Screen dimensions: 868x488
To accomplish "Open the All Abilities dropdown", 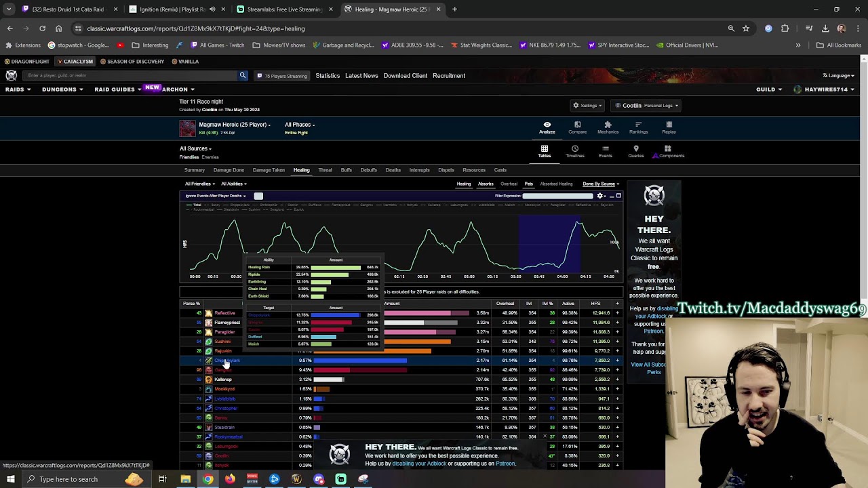I will tap(233, 184).
